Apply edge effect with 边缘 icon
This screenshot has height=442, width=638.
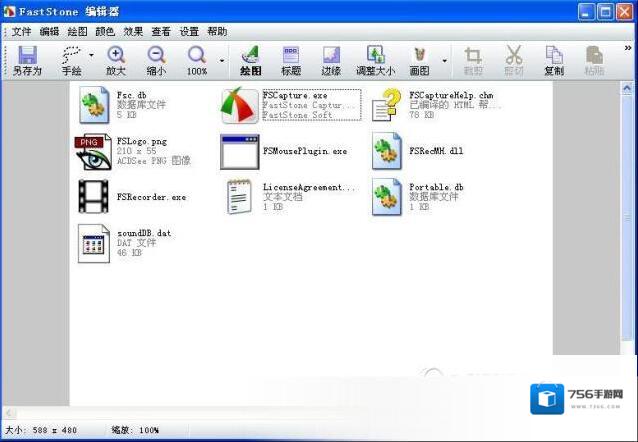[x=331, y=60]
